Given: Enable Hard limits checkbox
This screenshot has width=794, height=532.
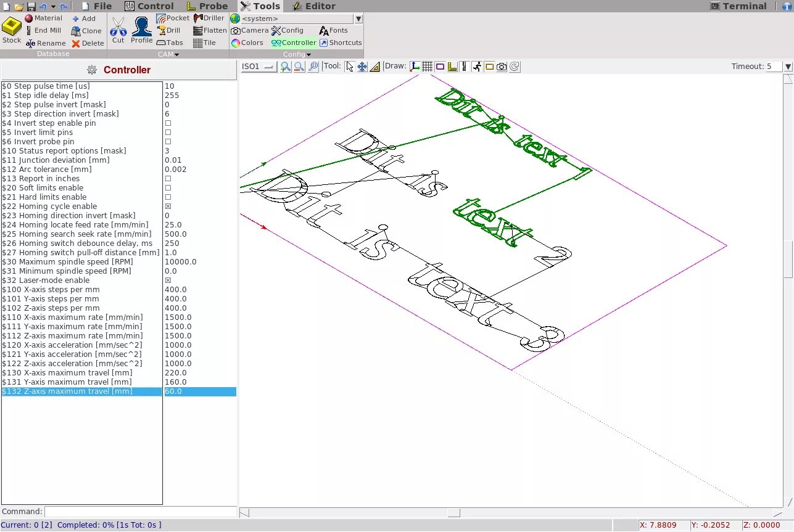Looking at the screenshot, I should point(168,197).
